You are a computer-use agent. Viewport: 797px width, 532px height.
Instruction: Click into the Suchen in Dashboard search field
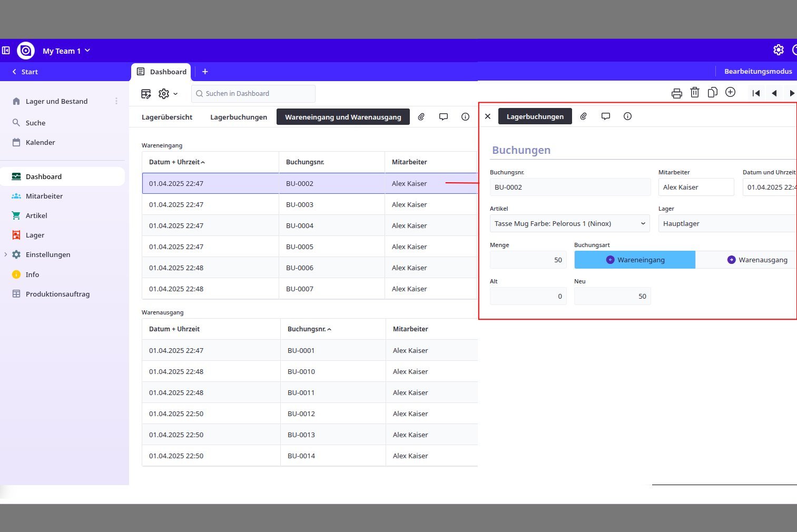pyautogui.click(x=253, y=93)
